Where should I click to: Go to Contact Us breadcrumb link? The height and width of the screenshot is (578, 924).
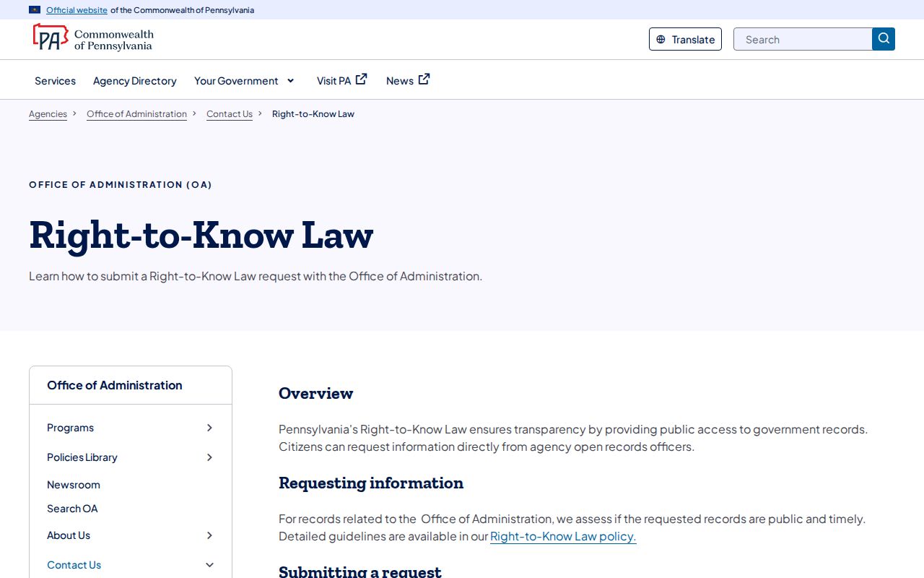[230, 114]
